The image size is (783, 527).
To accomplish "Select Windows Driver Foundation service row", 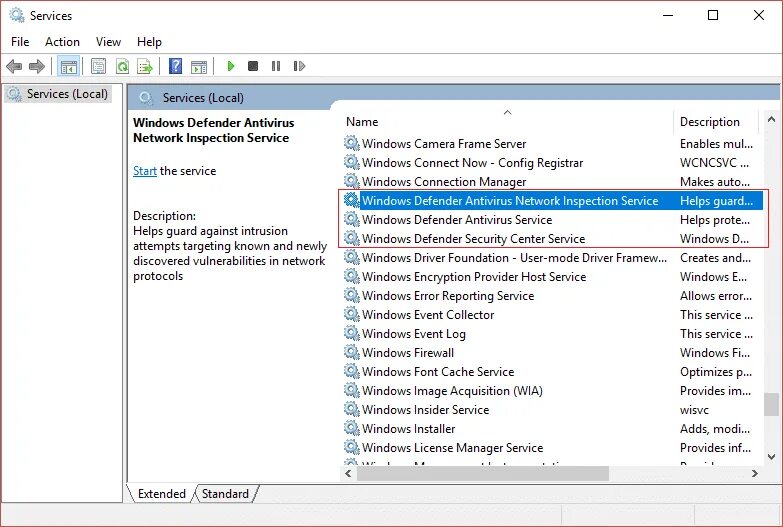I will (553, 257).
